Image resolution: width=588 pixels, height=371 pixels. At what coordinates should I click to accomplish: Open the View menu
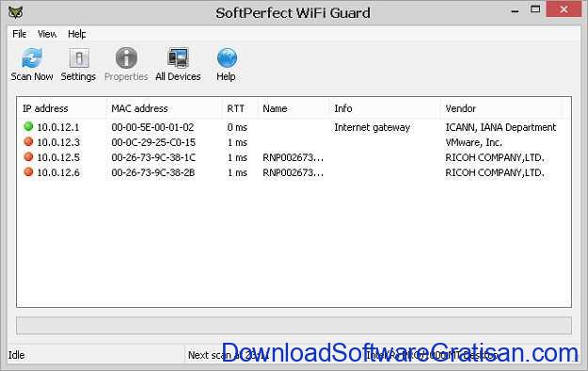[x=47, y=34]
